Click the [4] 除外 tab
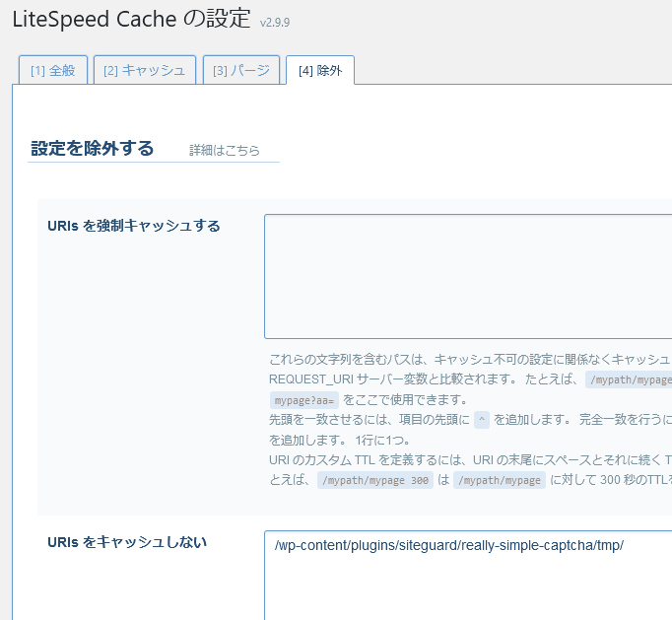Viewport: 672px width, 620px height. 320,70
